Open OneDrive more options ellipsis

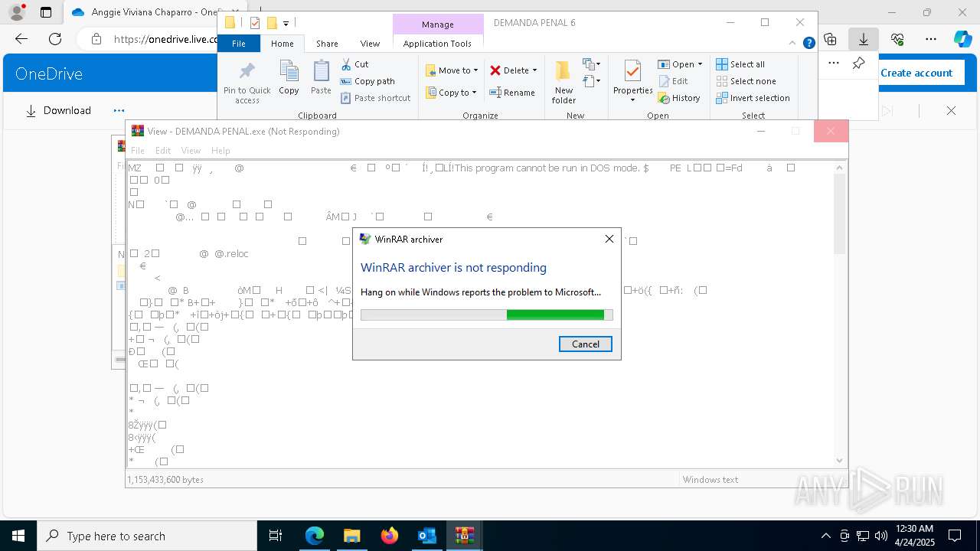[119, 111]
